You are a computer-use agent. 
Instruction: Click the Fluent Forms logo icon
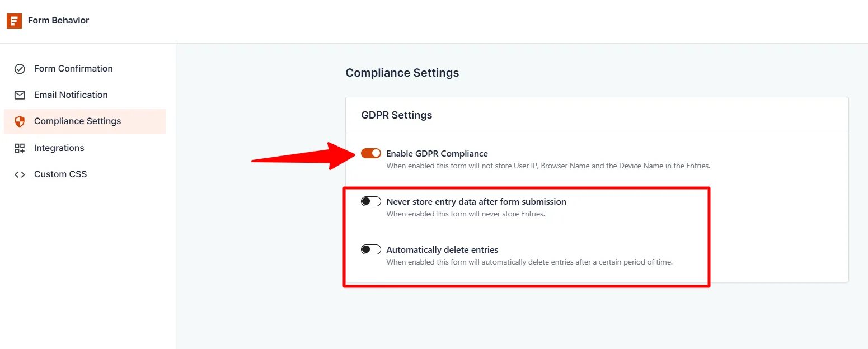13,20
